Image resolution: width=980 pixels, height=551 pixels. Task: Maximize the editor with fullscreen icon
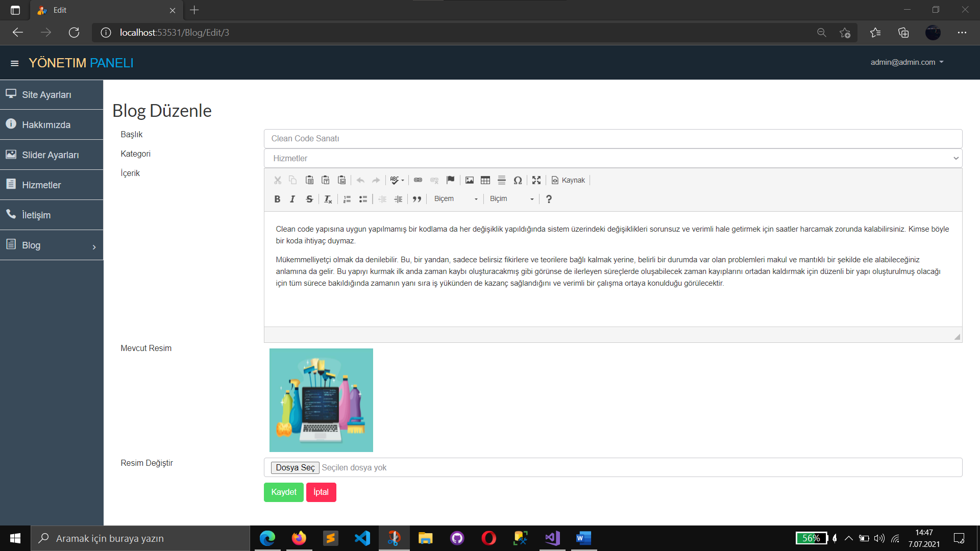click(x=536, y=180)
